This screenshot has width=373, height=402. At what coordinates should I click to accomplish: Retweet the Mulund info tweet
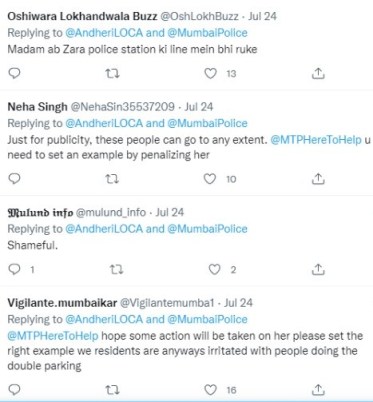(117, 269)
